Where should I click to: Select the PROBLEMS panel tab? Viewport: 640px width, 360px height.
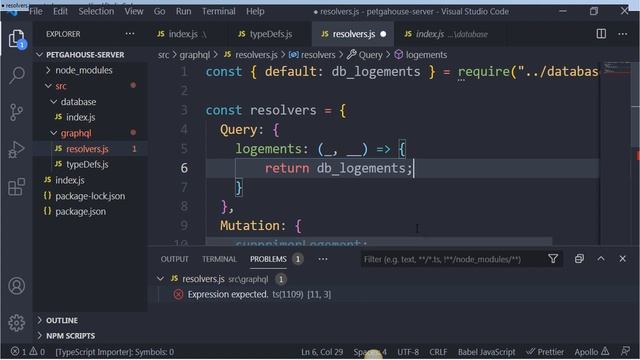click(x=268, y=259)
